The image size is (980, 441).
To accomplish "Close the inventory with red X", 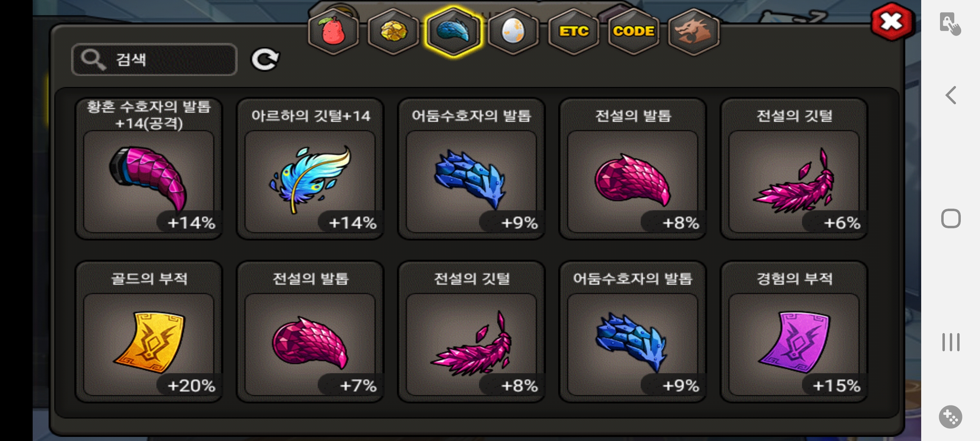I will 892,22.
